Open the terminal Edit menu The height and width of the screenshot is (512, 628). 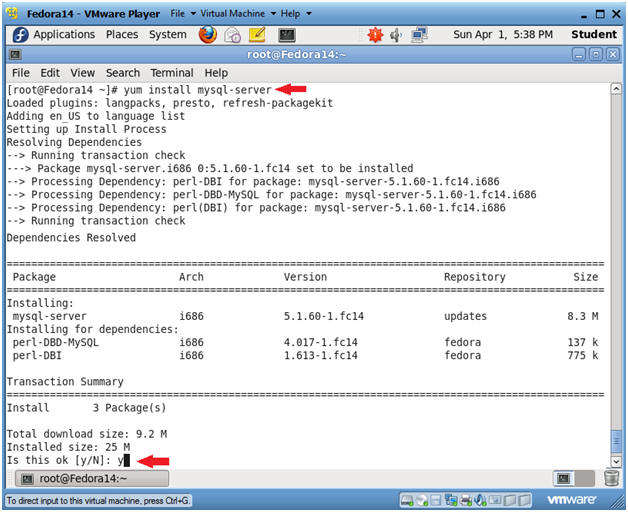point(50,73)
